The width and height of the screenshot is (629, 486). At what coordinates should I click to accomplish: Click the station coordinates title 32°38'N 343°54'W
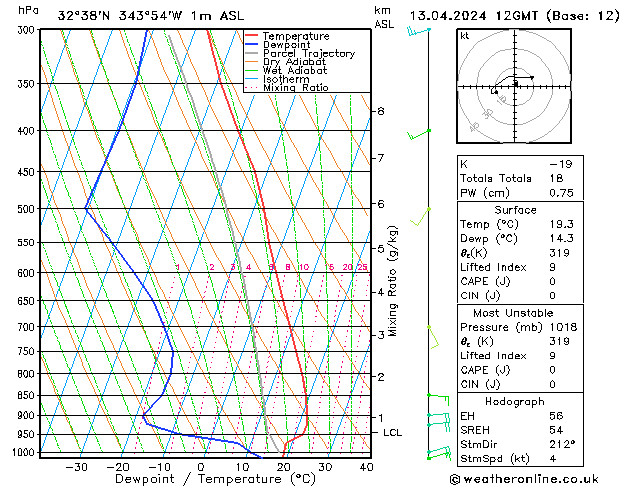[x=120, y=16]
